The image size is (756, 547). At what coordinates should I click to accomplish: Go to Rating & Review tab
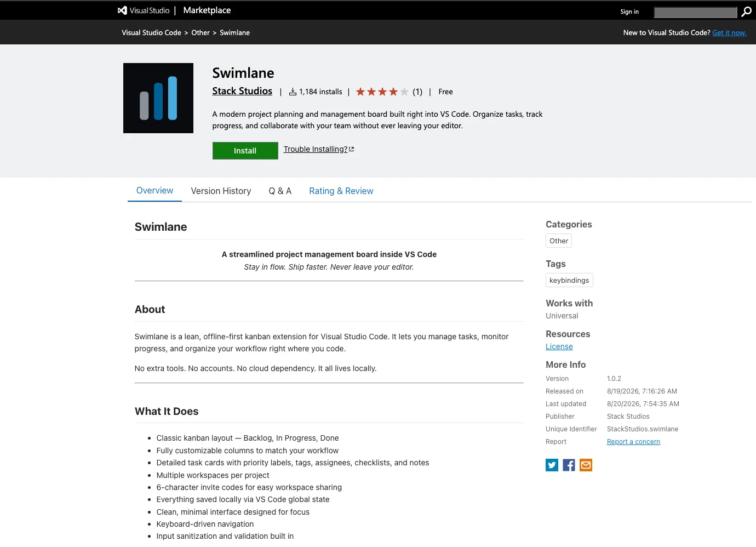click(341, 191)
